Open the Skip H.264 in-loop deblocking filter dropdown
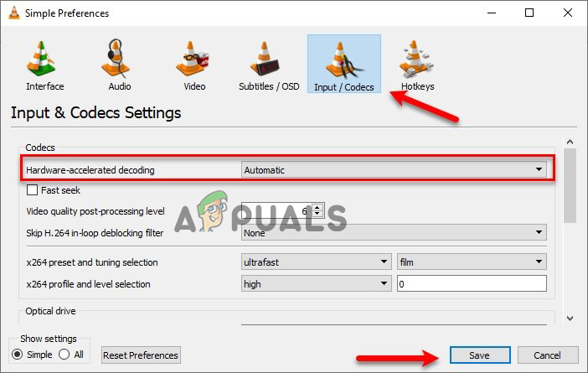This screenshot has width=588, height=373. [x=394, y=233]
